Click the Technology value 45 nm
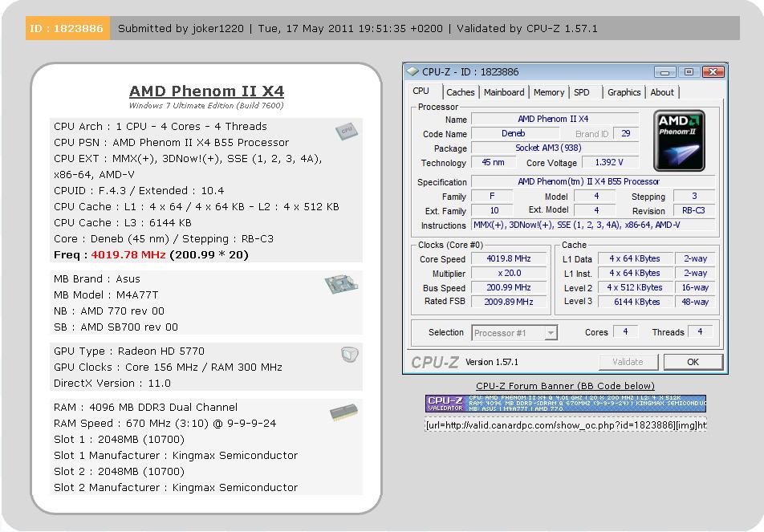The height and width of the screenshot is (532, 764). 493,162
